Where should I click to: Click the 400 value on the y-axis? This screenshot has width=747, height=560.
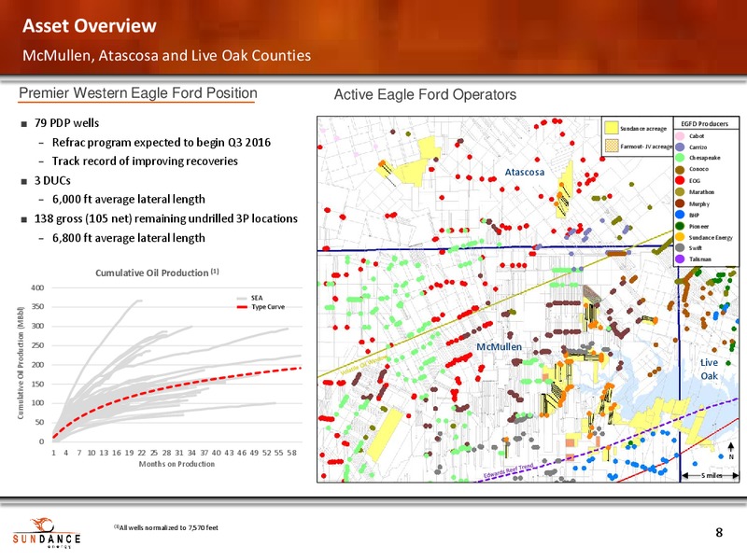pos(37,287)
